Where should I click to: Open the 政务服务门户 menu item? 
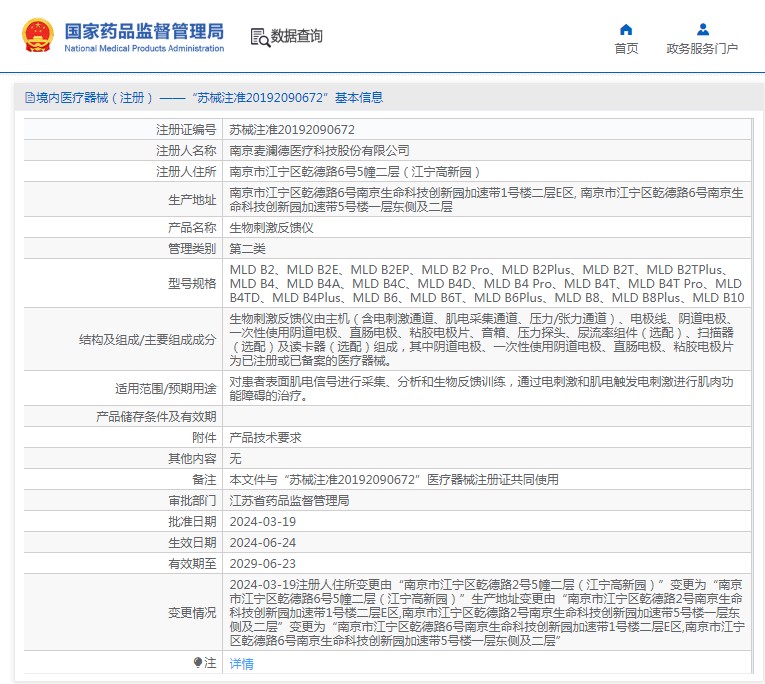(702, 48)
